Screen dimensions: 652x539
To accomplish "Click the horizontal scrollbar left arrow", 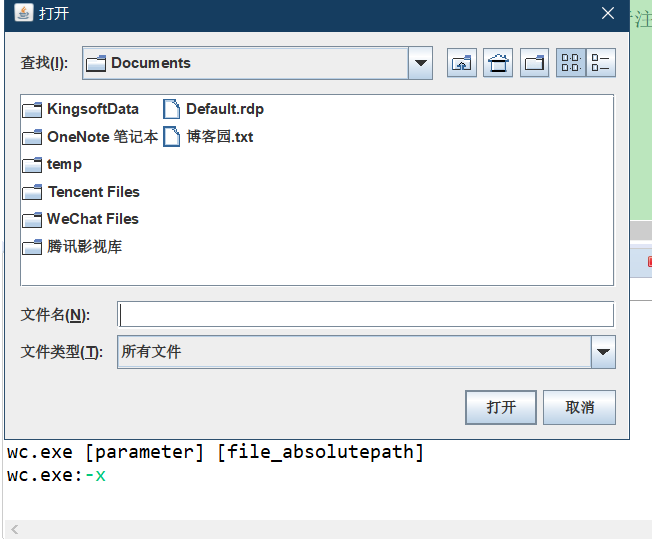I will [x=14, y=529].
